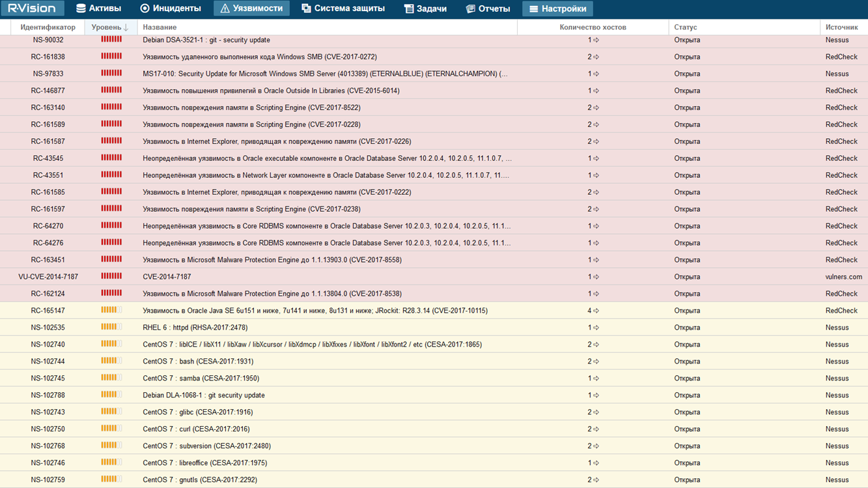Click the Открыта status in RC-163140 row

coord(687,108)
